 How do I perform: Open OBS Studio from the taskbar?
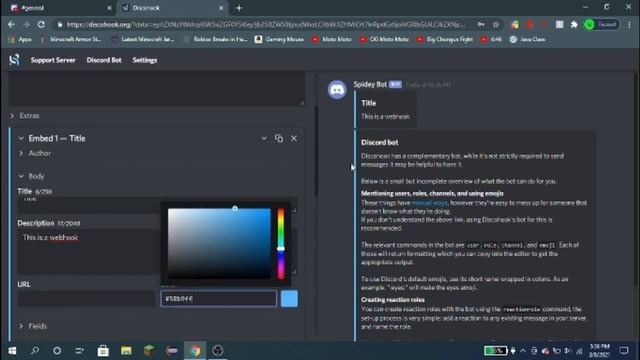point(218,351)
